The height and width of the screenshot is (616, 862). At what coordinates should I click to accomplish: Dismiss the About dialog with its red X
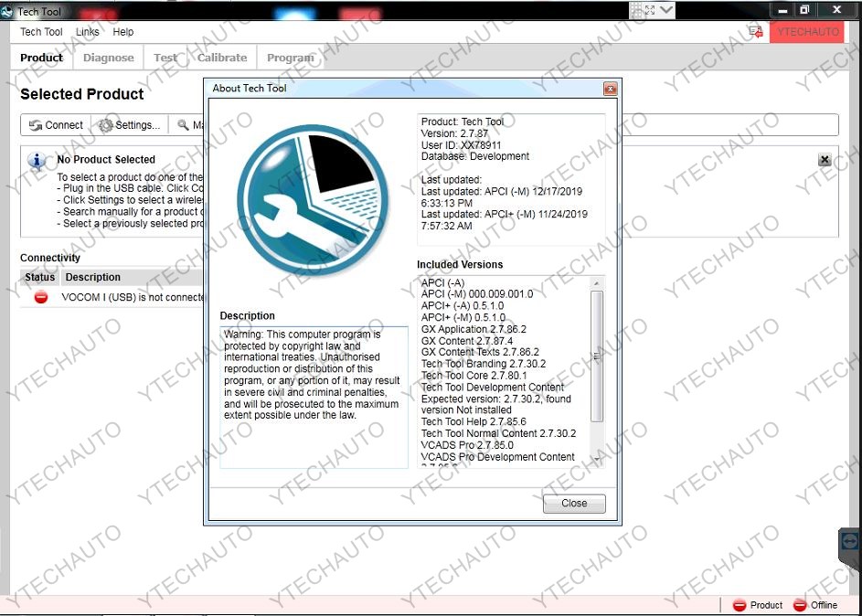point(610,88)
